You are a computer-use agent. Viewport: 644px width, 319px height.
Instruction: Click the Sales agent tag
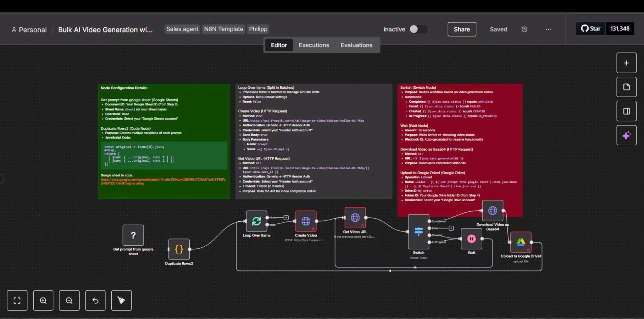(182, 29)
